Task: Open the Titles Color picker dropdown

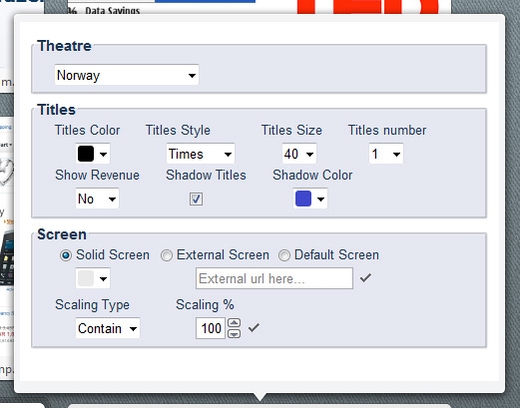Action: [x=93, y=154]
